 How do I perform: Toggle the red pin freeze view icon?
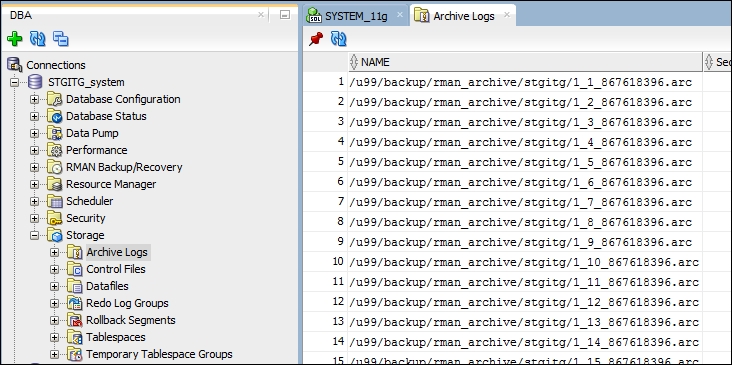coord(316,39)
